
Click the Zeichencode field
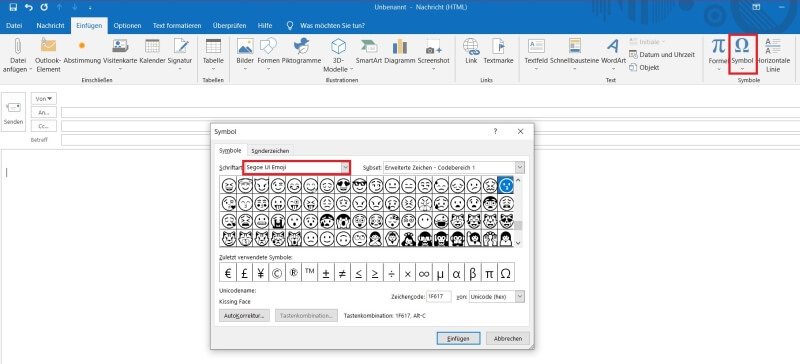438,297
